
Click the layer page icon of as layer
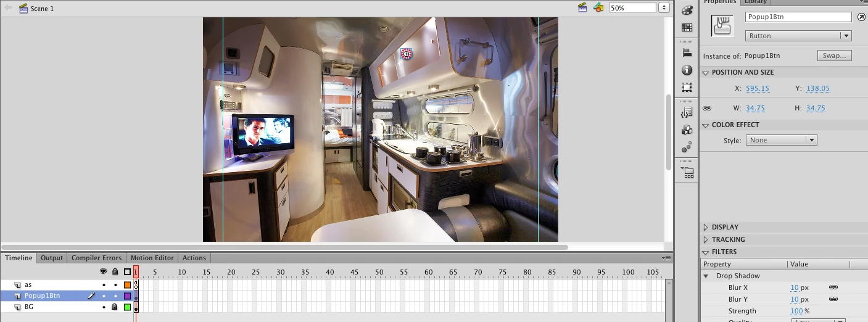[x=17, y=285]
